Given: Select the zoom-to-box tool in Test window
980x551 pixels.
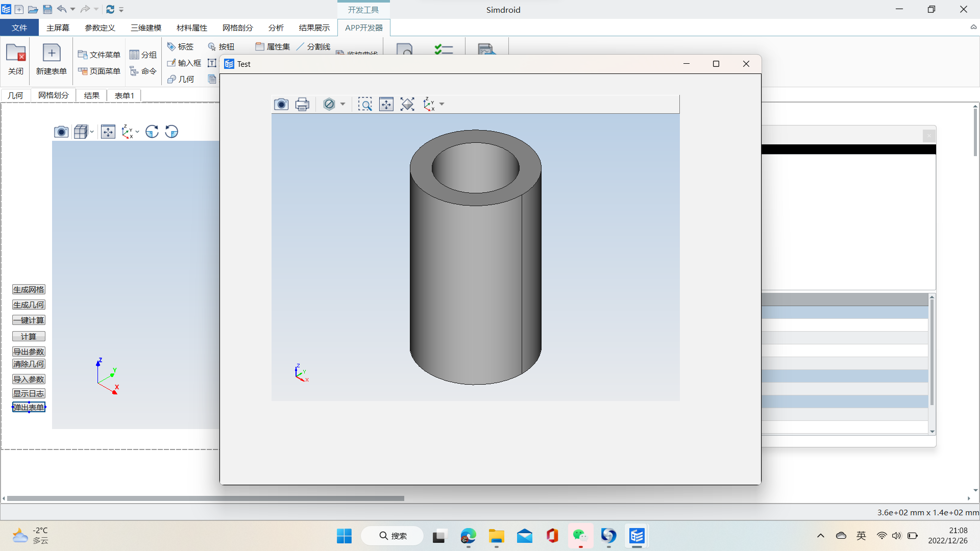Looking at the screenshot, I should 365,105.
